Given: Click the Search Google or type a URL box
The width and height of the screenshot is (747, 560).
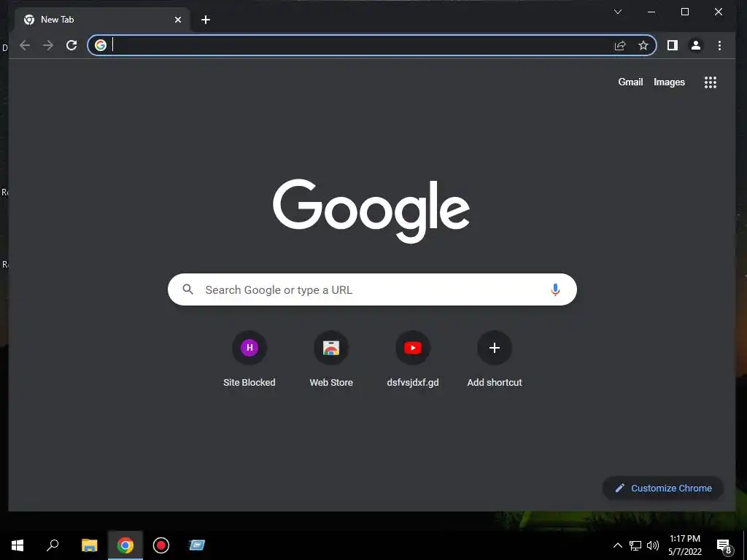Looking at the screenshot, I should pyautogui.click(x=372, y=289).
